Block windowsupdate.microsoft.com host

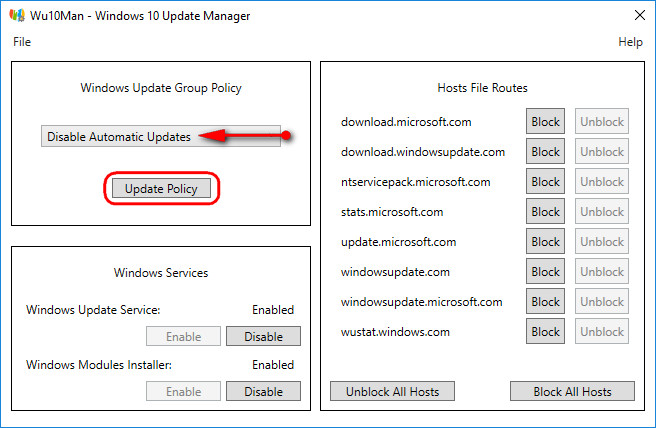click(x=545, y=301)
